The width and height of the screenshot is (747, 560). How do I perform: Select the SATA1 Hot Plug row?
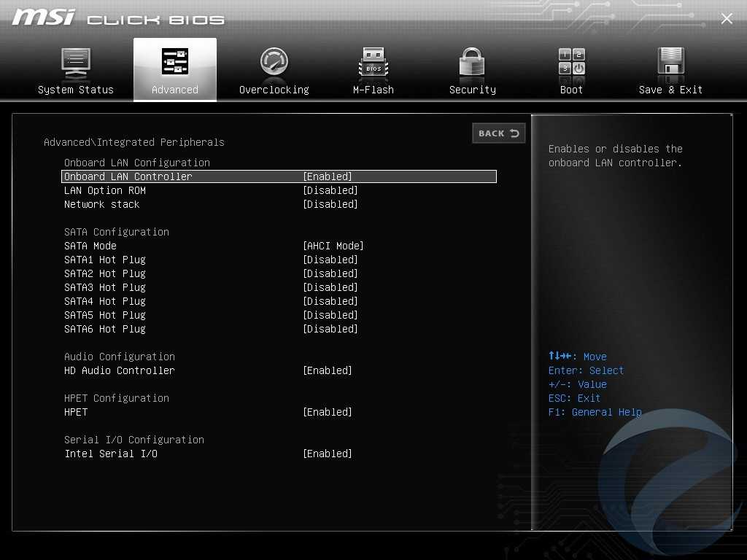click(105, 260)
